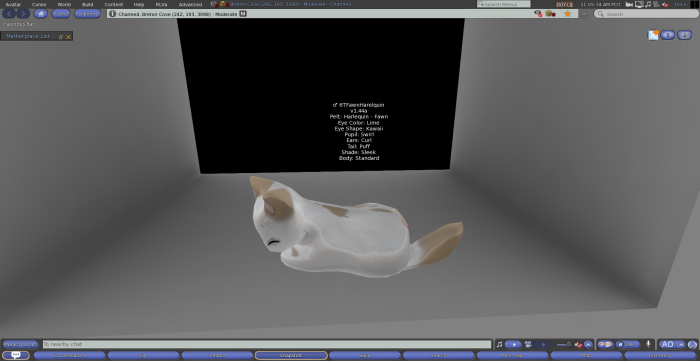Viewport: 700px width, 361px height.
Task: Toggle the AO animation overrider
Action: [x=667, y=344]
